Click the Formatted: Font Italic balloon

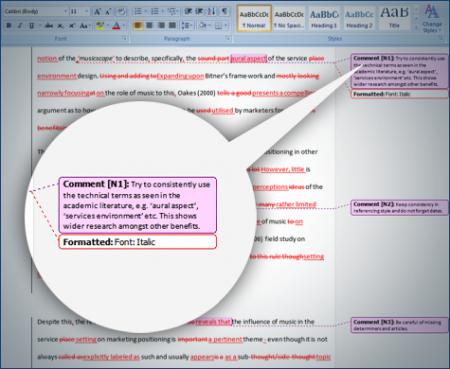click(x=399, y=94)
